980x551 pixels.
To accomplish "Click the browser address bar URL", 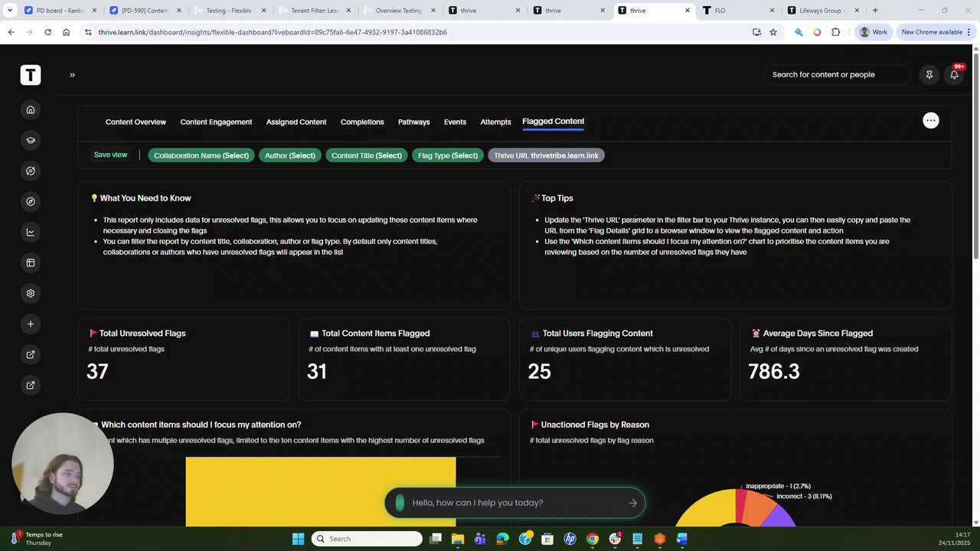I will [273, 32].
